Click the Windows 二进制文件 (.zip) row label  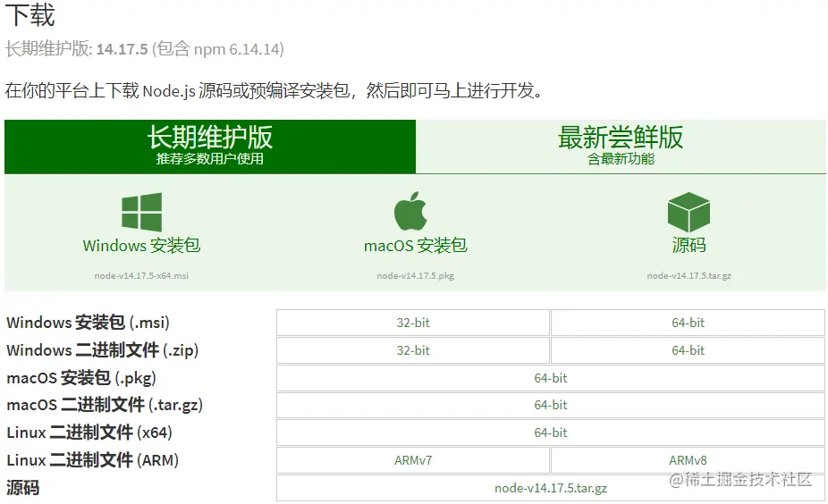[x=103, y=350]
